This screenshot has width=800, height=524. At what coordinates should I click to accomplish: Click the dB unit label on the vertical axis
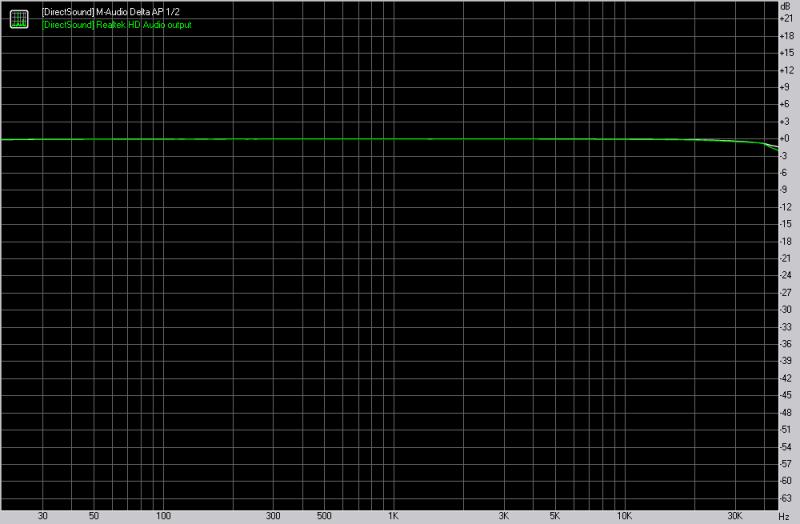786,6
